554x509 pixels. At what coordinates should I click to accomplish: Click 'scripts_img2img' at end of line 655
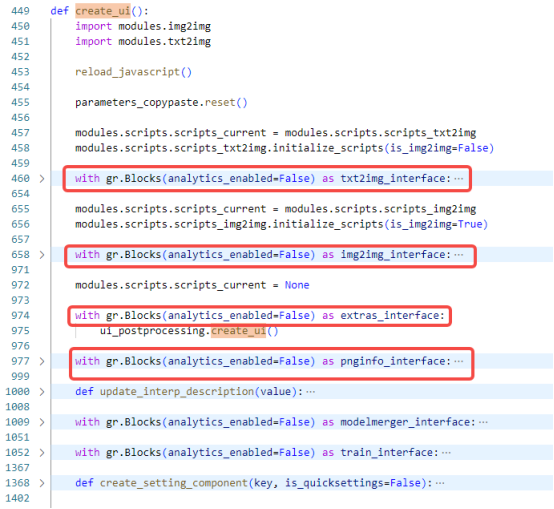point(430,209)
